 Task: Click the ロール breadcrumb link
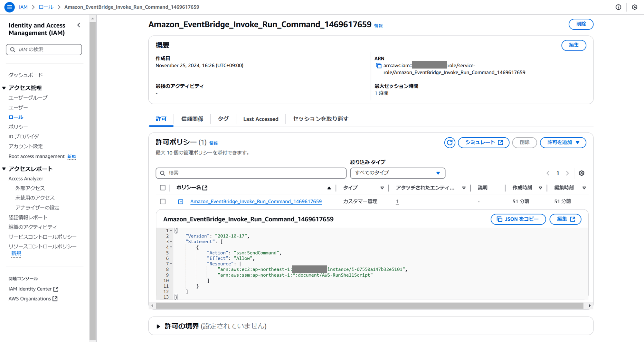[46, 7]
